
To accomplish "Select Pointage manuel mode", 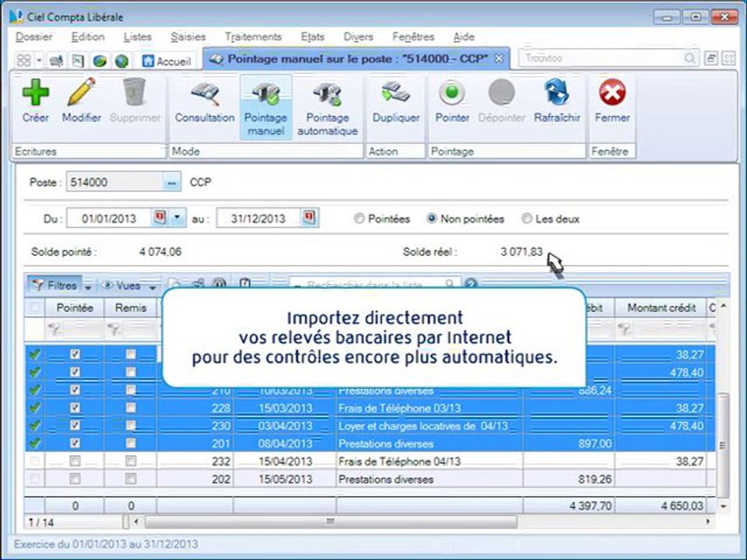I will pyautogui.click(x=265, y=107).
